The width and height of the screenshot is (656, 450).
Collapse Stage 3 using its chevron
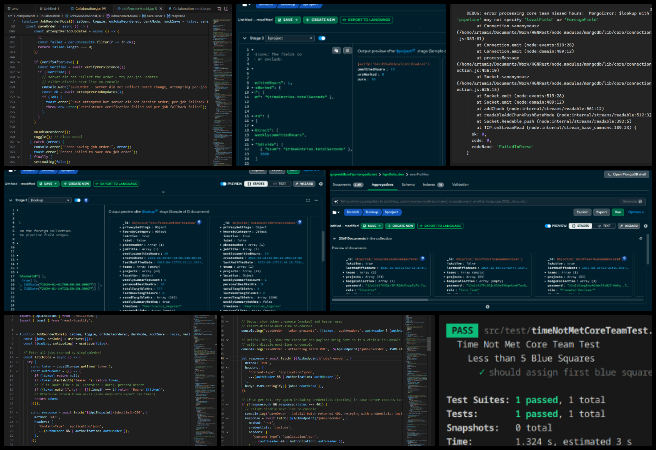[244, 38]
